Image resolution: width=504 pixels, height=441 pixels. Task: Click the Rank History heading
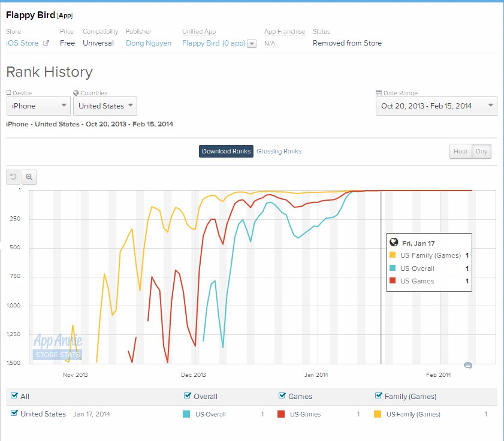(x=50, y=72)
